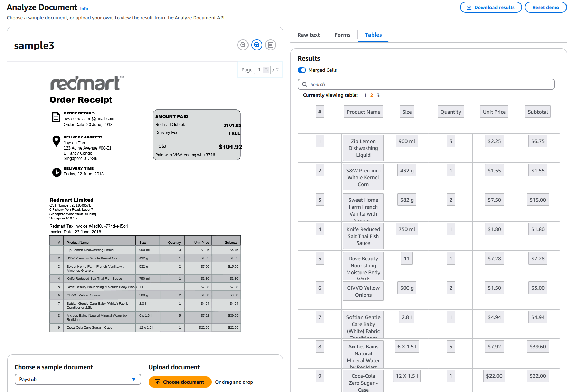Click the 750 ml size cell
Screen dimensions: 571x392
pyautogui.click(x=407, y=229)
